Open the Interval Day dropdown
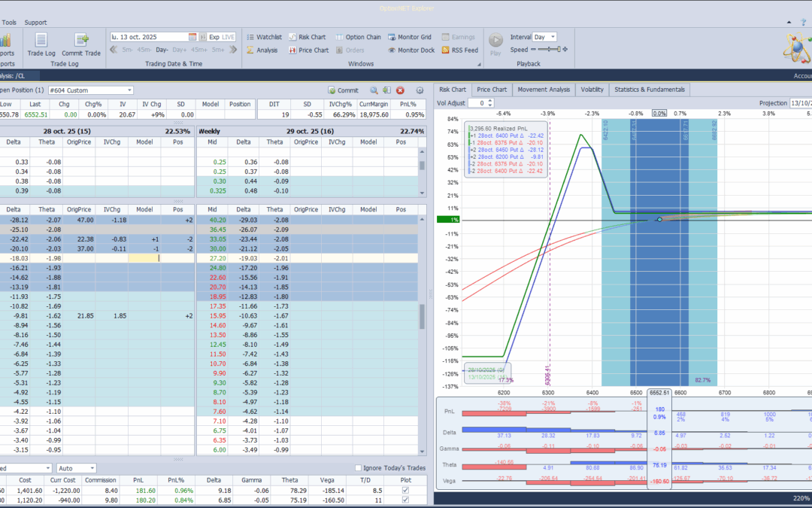This screenshot has width=812, height=508. coord(553,37)
